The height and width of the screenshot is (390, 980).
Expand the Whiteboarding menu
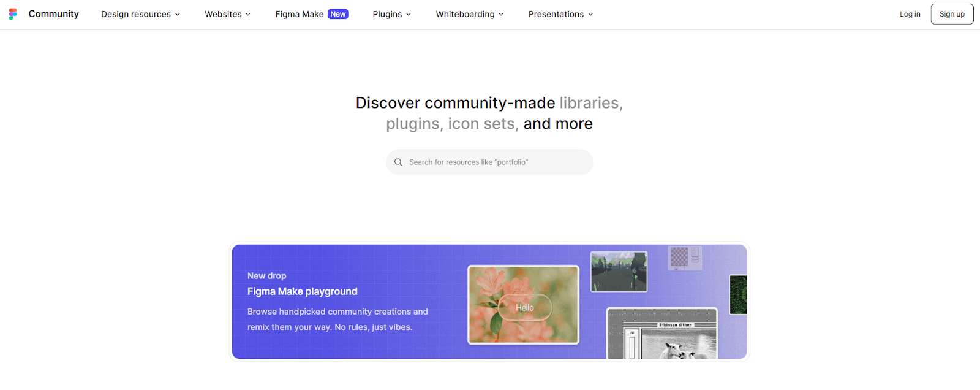(470, 14)
